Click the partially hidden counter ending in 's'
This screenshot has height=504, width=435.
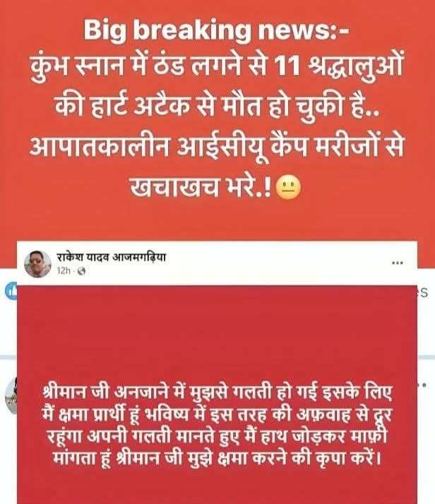(x=424, y=293)
